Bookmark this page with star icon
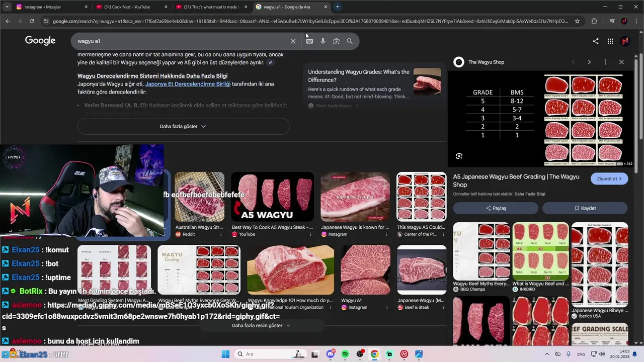The width and height of the screenshot is (644, 362). point(577,21)
